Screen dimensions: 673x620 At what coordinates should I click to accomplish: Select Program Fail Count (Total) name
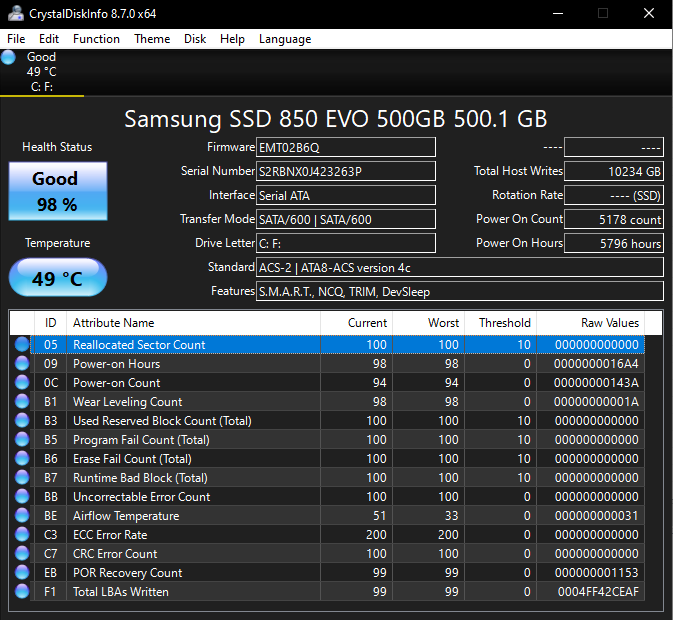pos(141,440)
